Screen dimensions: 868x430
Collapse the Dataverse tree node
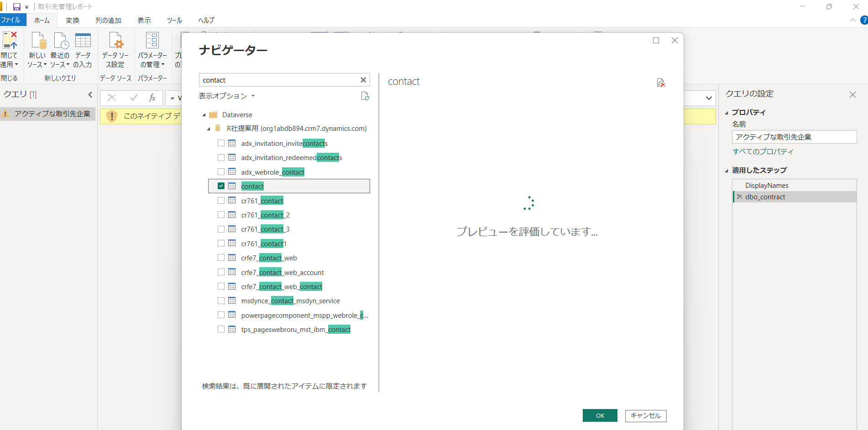[x=204, y=115]
